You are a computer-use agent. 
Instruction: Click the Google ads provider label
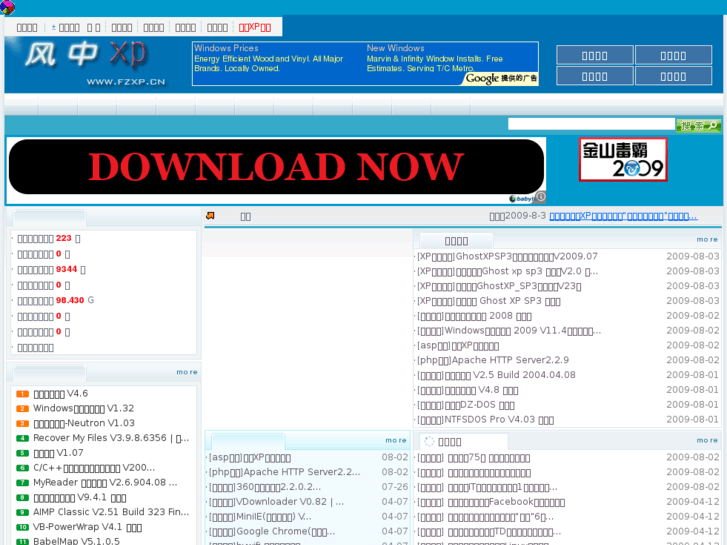click(x=501, y=78)
